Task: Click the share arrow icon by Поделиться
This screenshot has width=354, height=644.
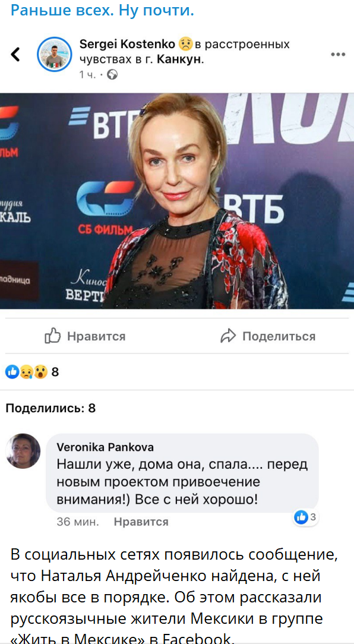Action: [x=228, y=336]
